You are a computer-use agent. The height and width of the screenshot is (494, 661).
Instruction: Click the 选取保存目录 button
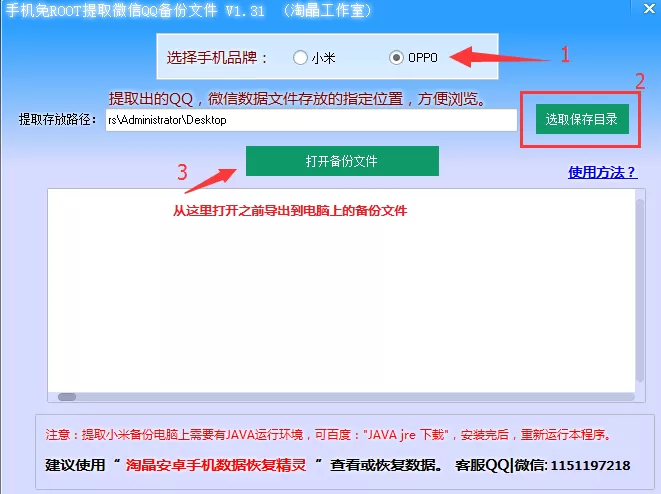pyautogui.click(x=582, y=119)
